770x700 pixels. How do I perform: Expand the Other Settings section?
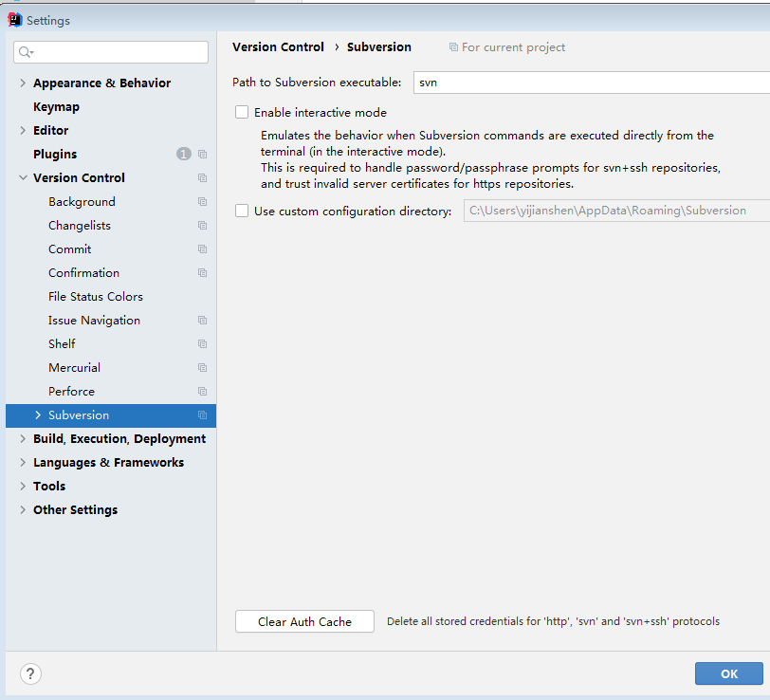pos(23,509)
